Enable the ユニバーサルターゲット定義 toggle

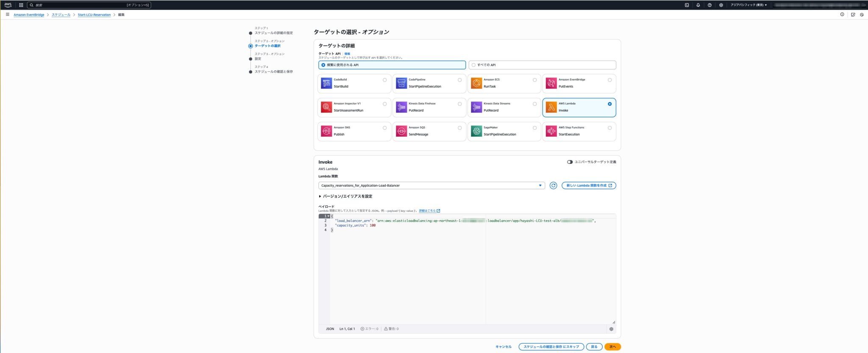point(570,162)
